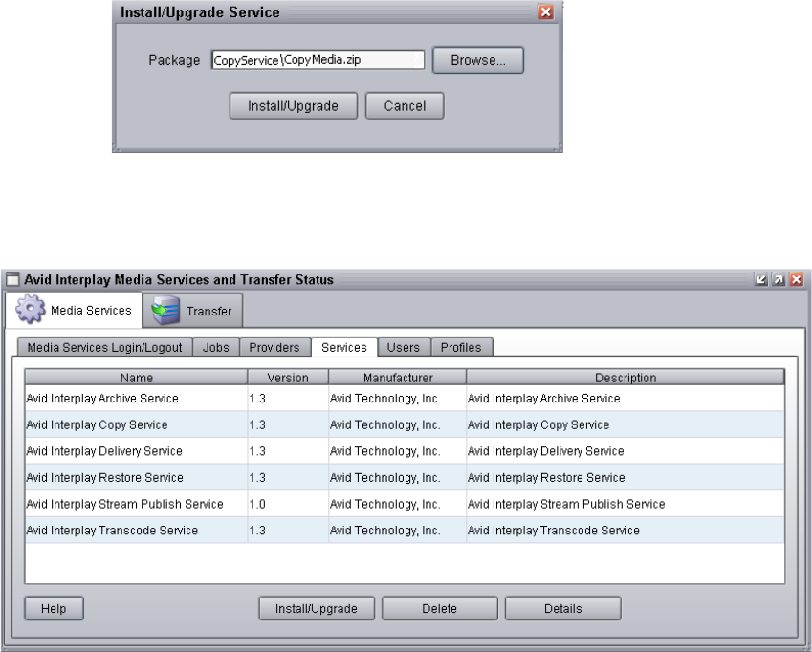Viewport: 812px width, 652px height.
Task: Sort by the Description column header
Action: tap(625, 378)
